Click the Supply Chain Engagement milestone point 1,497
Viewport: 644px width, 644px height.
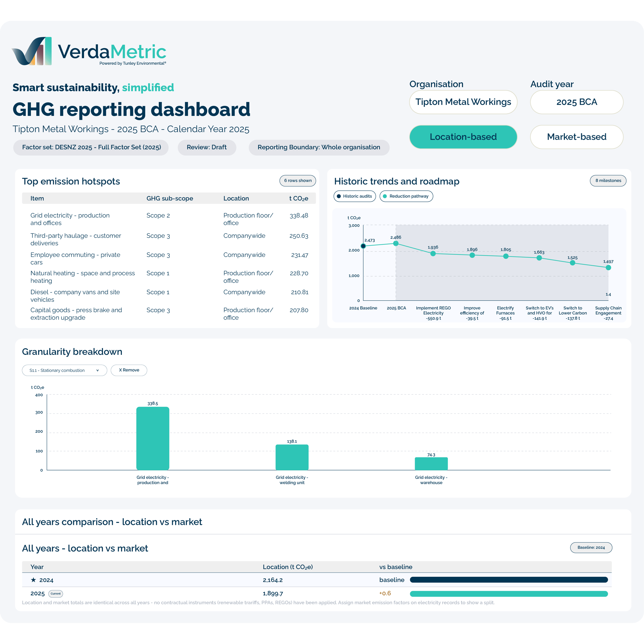coord(608,267)
